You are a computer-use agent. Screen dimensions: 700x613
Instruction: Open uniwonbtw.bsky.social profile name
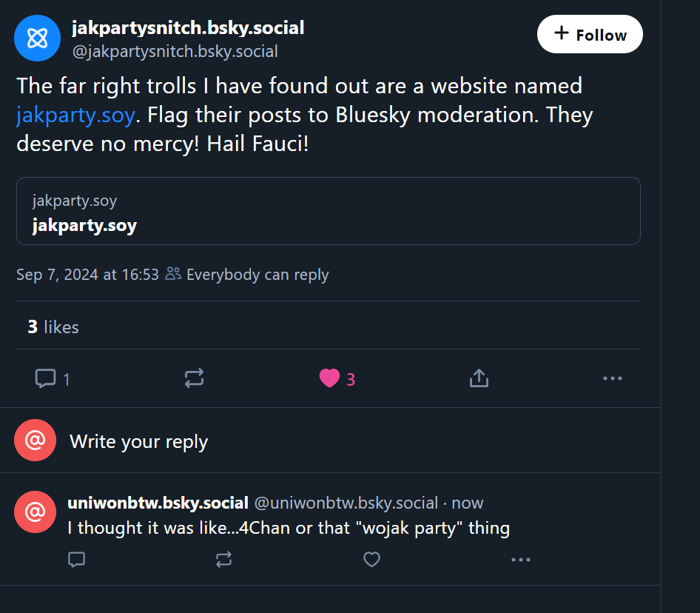158,503
